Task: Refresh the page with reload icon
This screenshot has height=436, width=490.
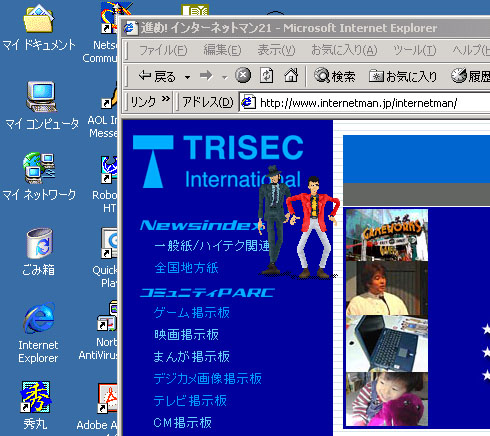Action: click(266, 75)
